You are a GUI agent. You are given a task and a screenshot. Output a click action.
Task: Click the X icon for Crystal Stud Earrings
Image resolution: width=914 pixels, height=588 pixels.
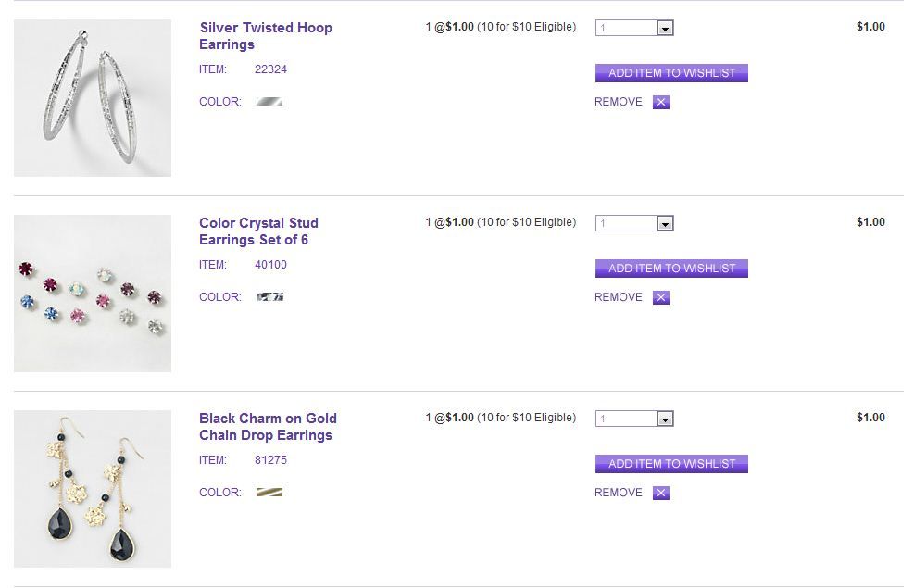[x=661, y=298]
